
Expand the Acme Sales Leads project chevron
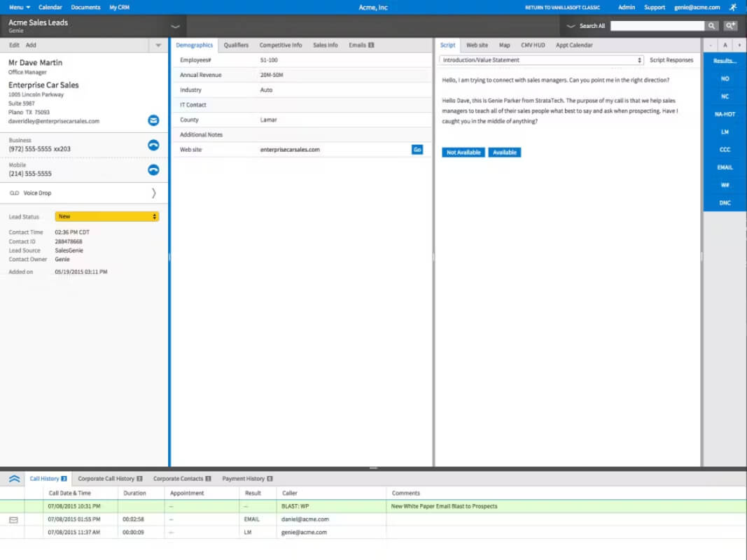click(x=175, y=26)
